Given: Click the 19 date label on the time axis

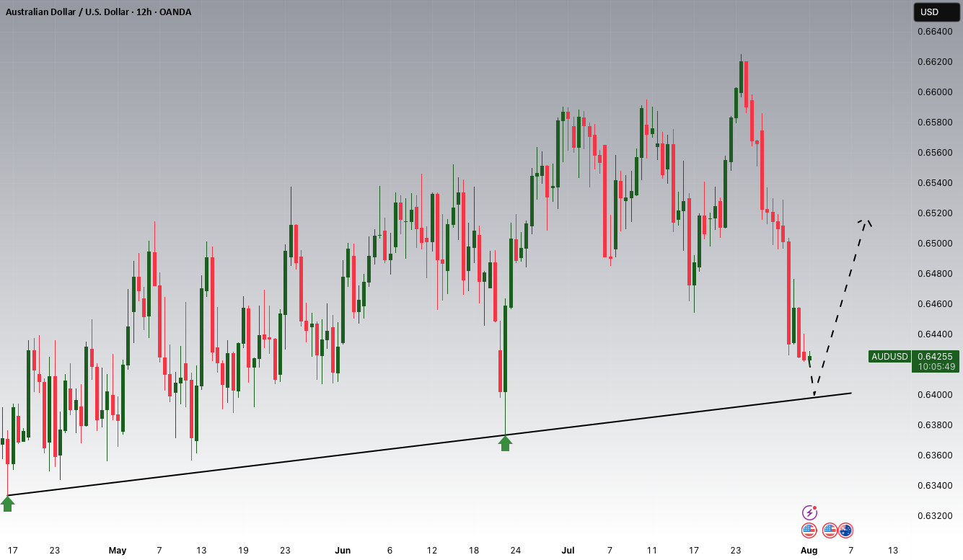Looking at the screenshot, I should [243, 551].
